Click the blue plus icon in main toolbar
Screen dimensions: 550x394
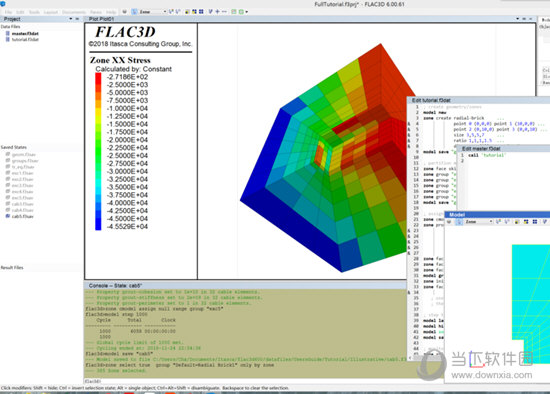217,12
